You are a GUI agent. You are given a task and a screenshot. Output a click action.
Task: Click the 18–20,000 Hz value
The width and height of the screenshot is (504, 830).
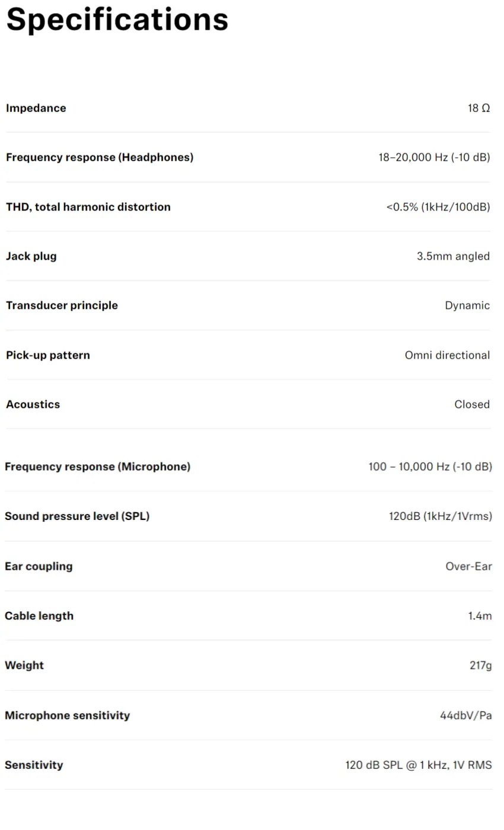435,157
